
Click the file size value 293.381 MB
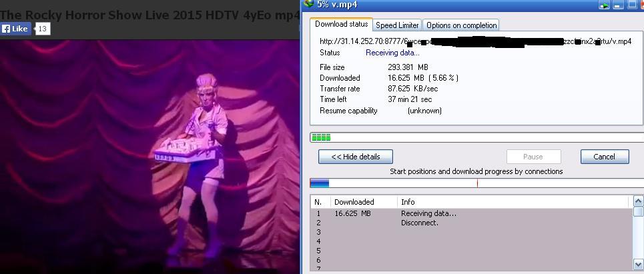point(408,67)
